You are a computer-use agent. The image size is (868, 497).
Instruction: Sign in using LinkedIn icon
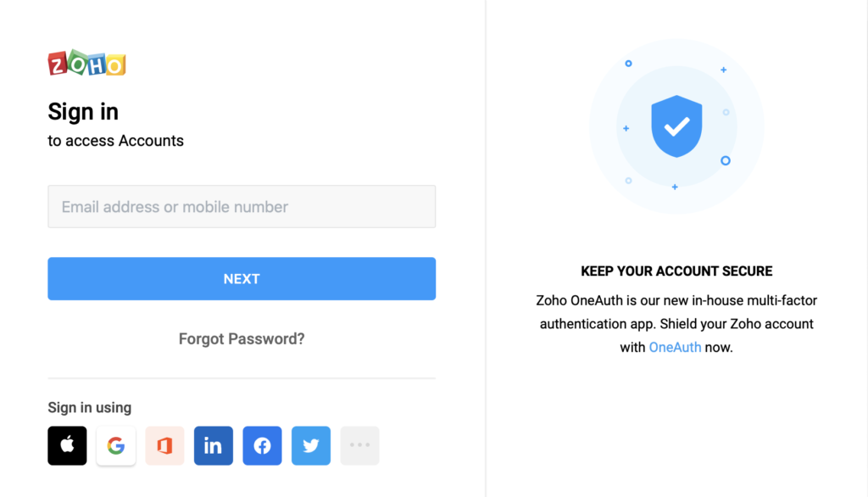[214, 445]
